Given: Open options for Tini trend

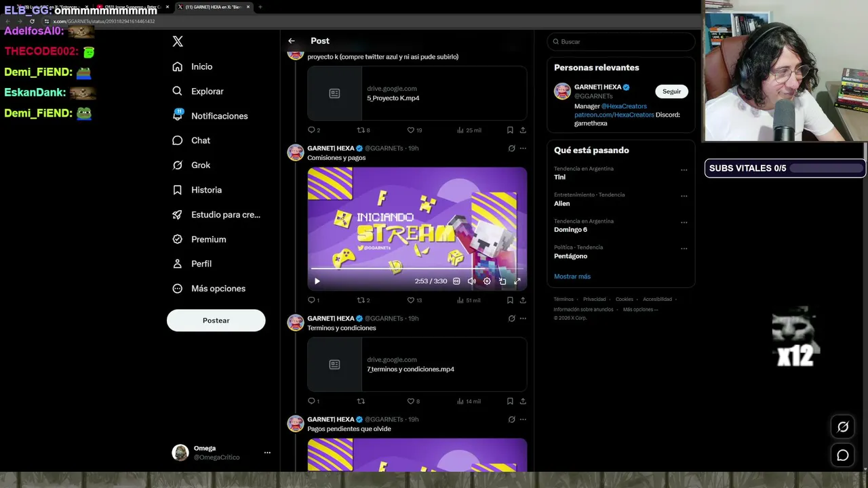Looking at the screenshot, I should (x=684, y=169).
